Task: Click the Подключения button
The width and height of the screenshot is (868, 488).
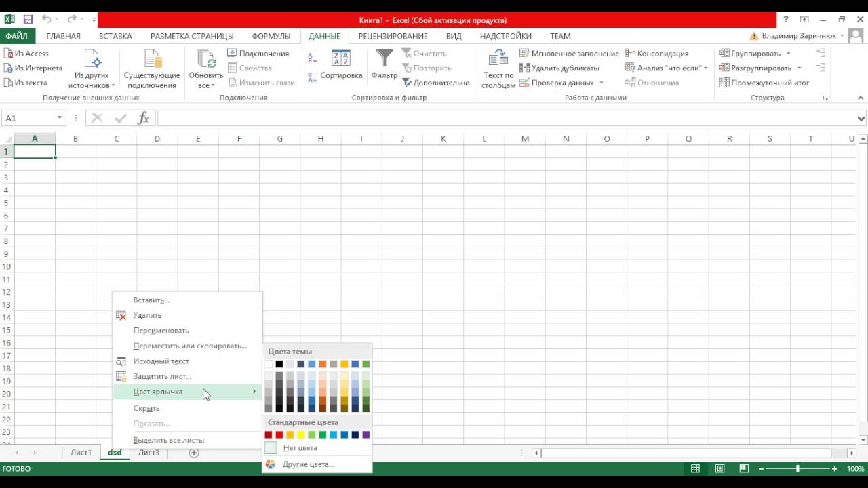Action: click(258, 54)
